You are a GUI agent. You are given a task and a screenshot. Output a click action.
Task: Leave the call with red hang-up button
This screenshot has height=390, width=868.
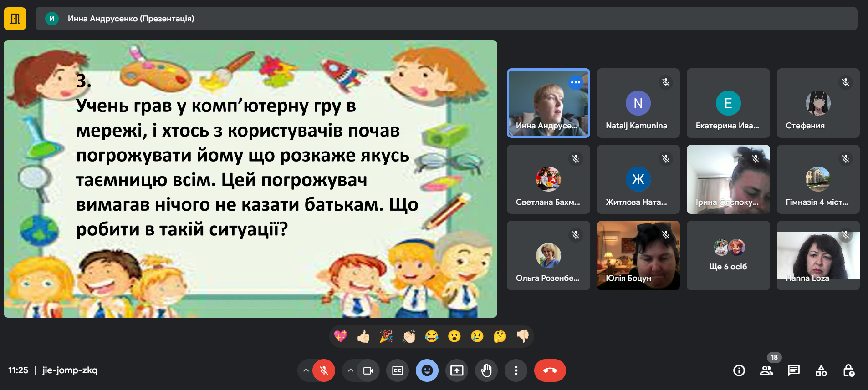coord(550,370)
